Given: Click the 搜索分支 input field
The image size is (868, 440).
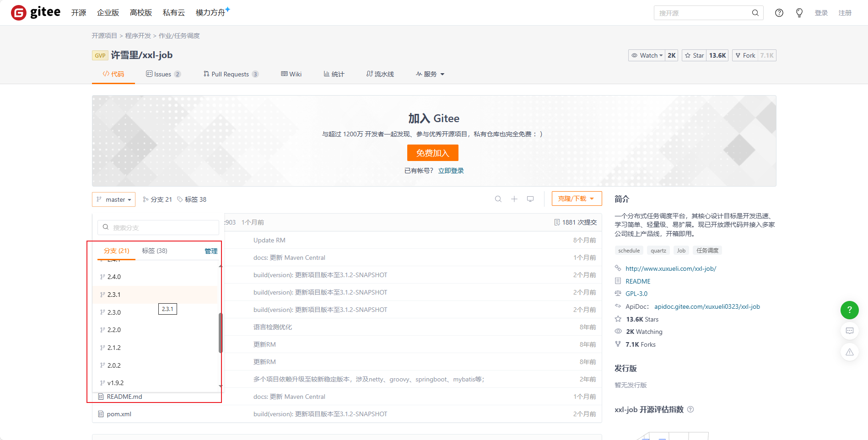Looking at the screenshot, I should coord(158,227).
